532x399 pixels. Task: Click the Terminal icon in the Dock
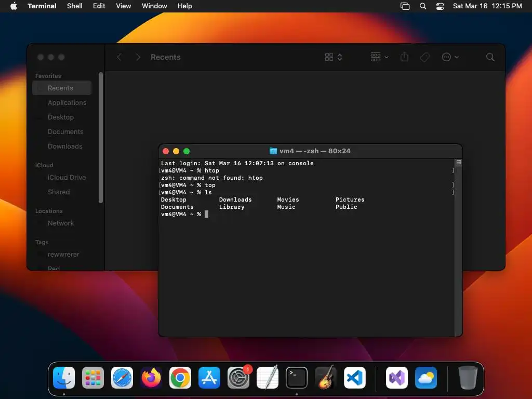pyautogui.click(x=297, y=378)
